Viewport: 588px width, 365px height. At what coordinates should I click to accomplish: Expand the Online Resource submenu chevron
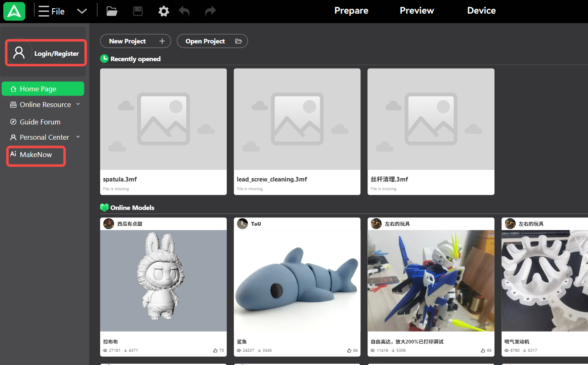pos(78,105)
